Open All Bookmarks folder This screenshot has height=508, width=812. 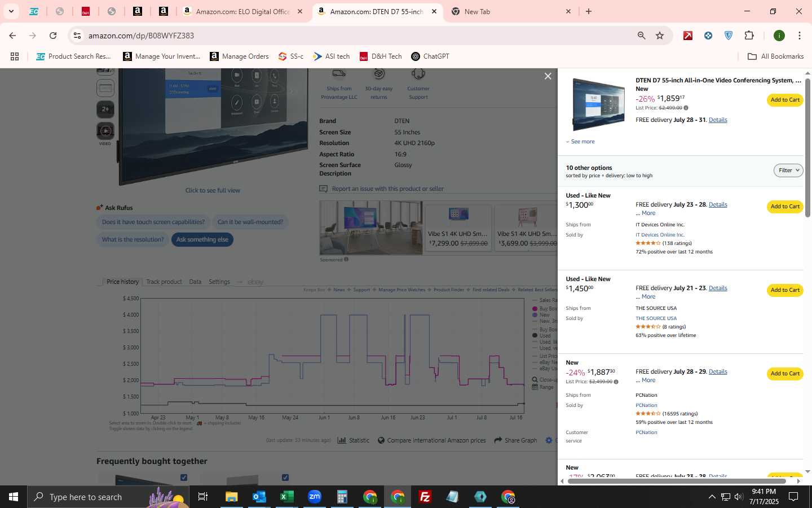[x=775, y=56]
